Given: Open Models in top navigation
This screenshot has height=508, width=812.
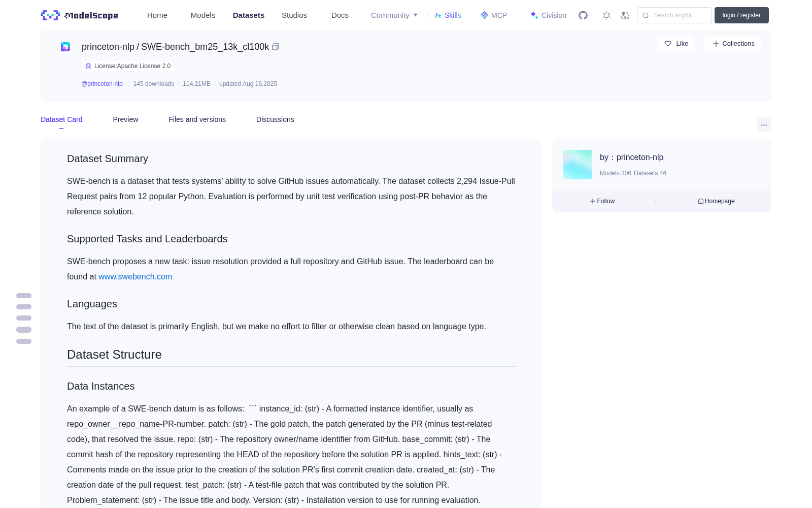Looking at the screenshot, I should click(x=203, y=15).
